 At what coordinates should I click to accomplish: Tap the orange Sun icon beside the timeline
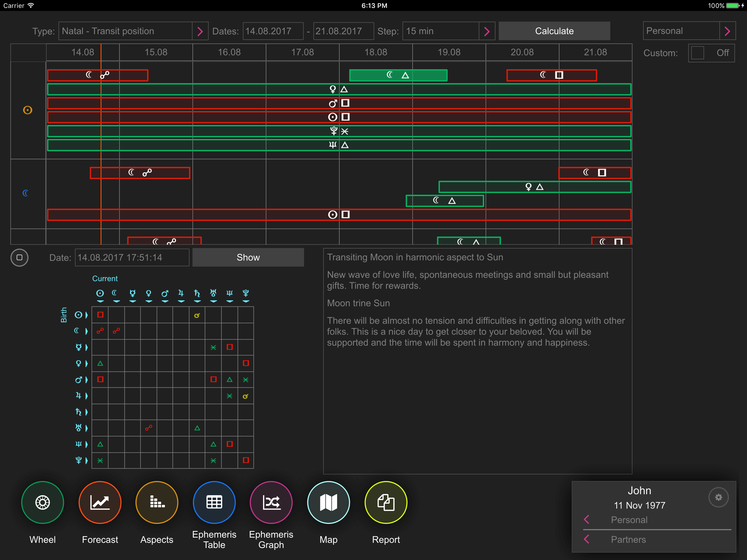[x=27, y=110]
